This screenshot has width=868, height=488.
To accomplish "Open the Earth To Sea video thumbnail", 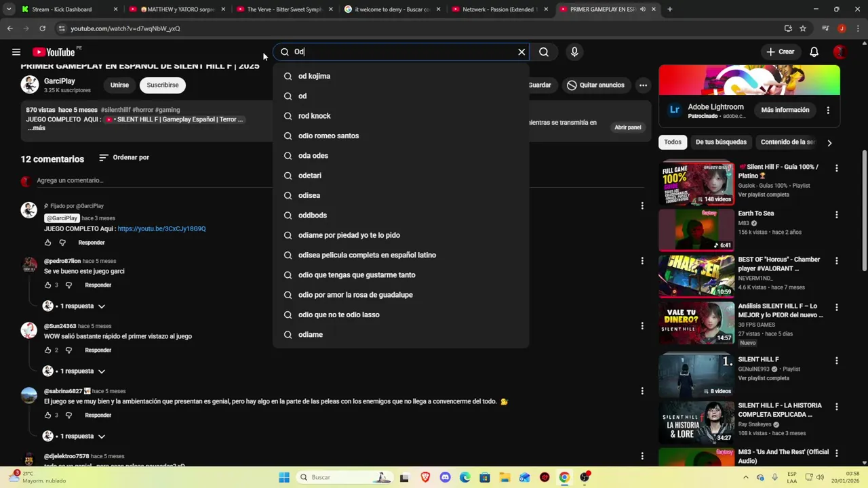I will point(696,229).
